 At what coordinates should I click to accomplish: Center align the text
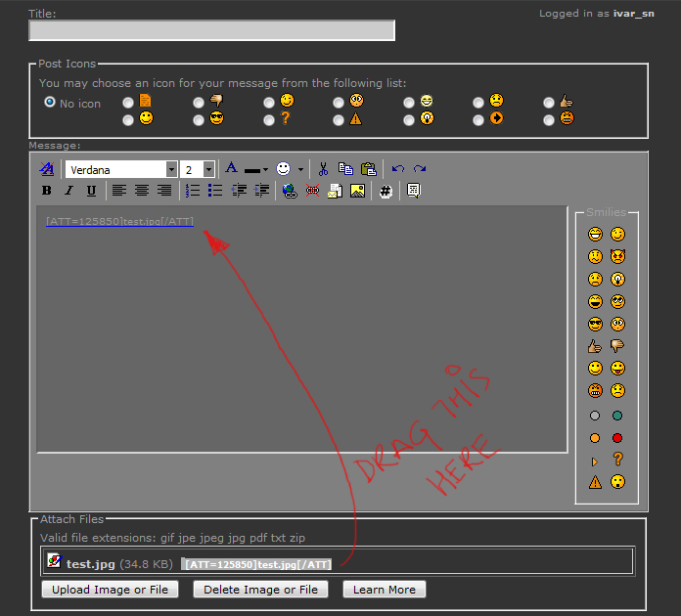142,190
